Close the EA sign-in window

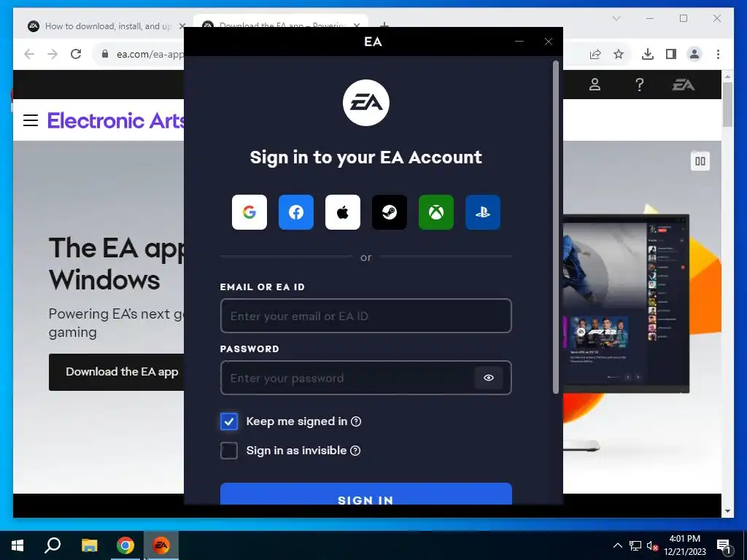(549, 42)
